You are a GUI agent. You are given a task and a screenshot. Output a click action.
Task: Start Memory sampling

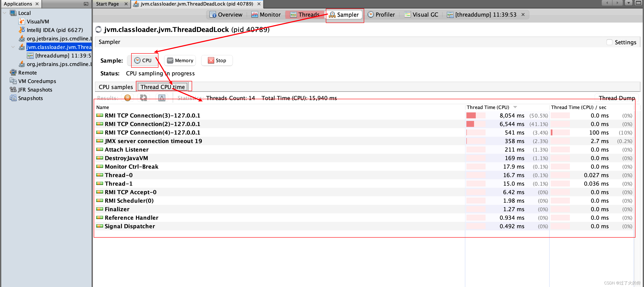click(x=180, y=60)
